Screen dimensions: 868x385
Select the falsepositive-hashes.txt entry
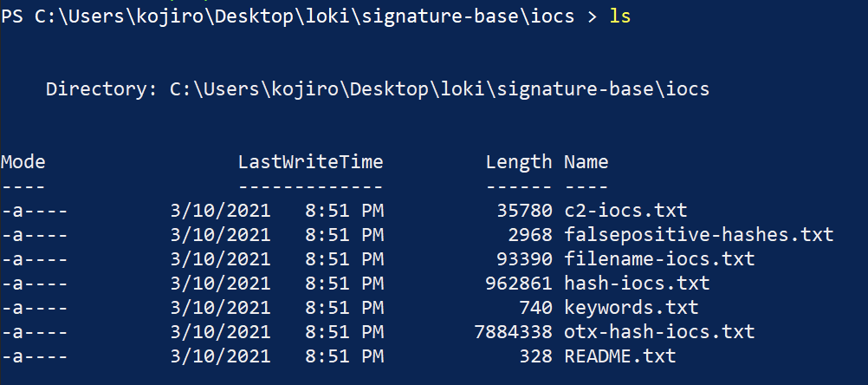pos(698,234)
